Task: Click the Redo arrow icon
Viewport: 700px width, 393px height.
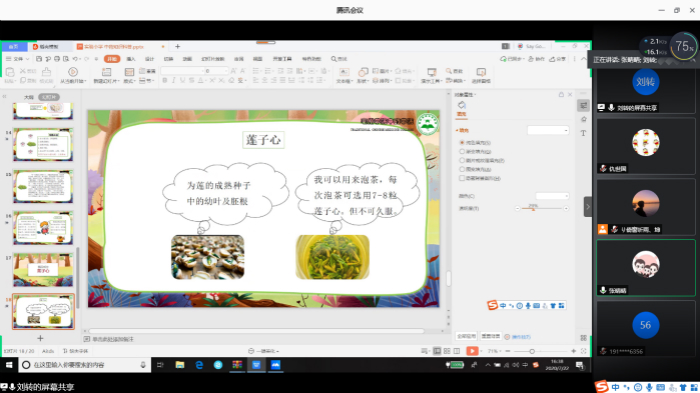Action: (x=87, y=59)
